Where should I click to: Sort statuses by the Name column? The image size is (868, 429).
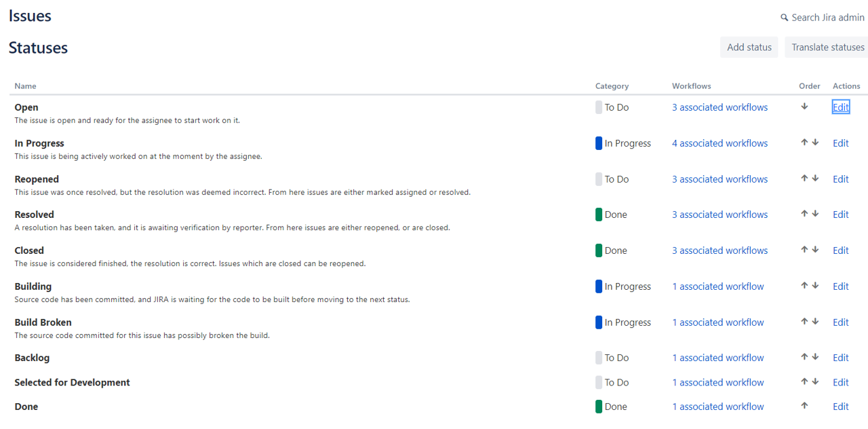(x=25, y=86)
